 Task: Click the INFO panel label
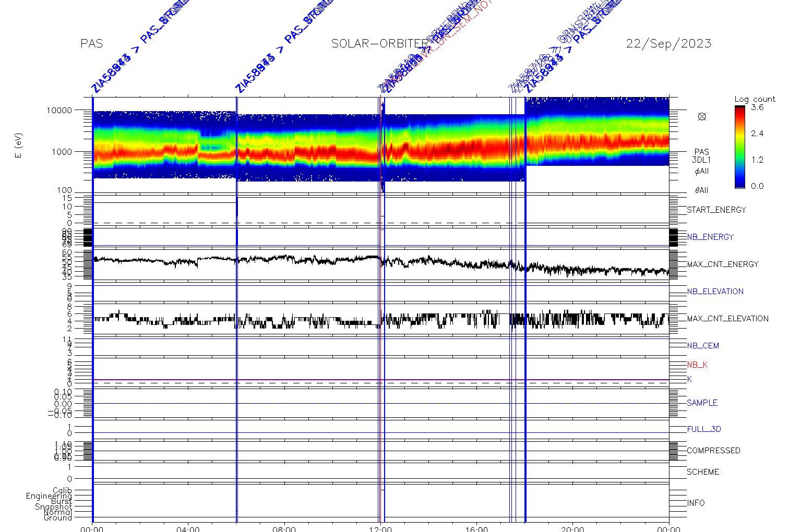click(x=696, y=503)
